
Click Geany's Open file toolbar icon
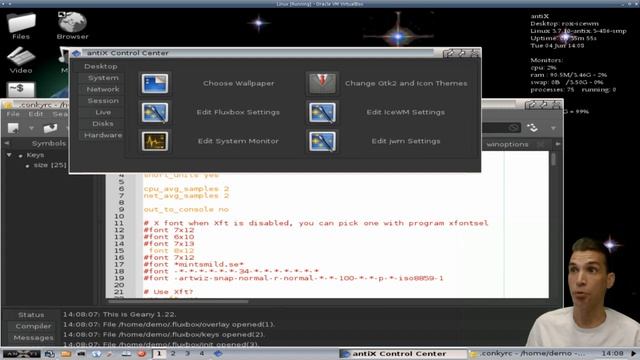(x=50, y=128)
